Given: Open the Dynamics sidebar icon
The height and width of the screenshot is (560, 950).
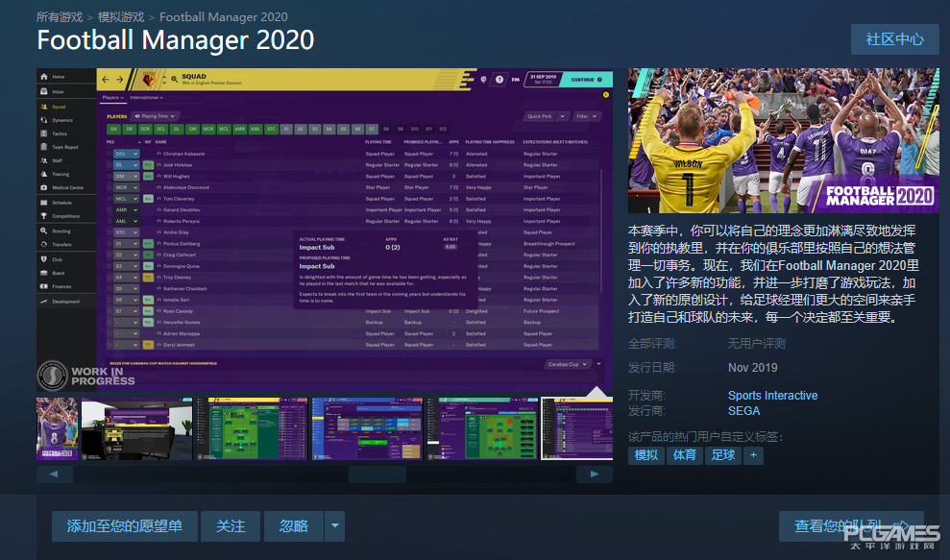Looking at the screenshot, I should pyautogui.click(x=43, y=120).
